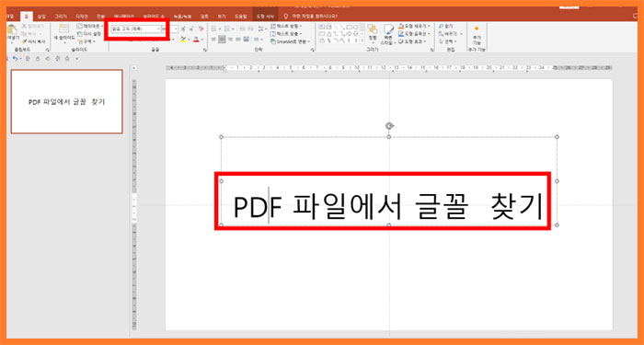Click the 잘라내기 (Cut) scissors icon
Image resolution: width=644 pixels, height=345 pixels.
tap(24, 26)
